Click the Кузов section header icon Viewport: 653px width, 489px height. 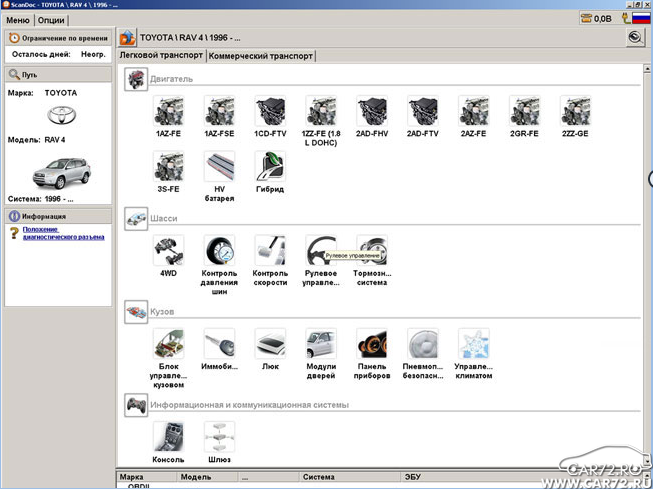pyautogui.click(x=136, y=312)
